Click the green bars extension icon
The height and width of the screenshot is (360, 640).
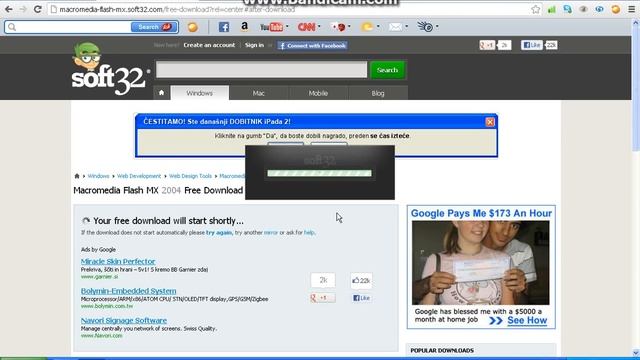[552, 9]
